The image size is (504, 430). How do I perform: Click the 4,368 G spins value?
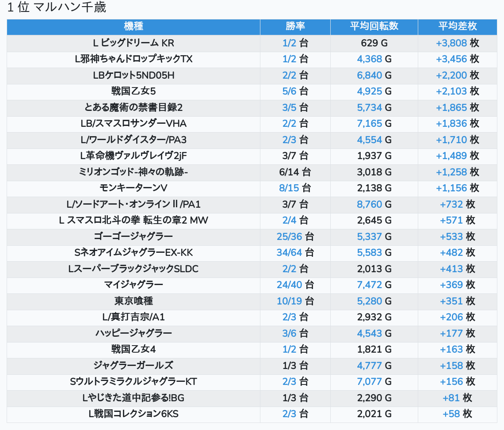[374, 59]
